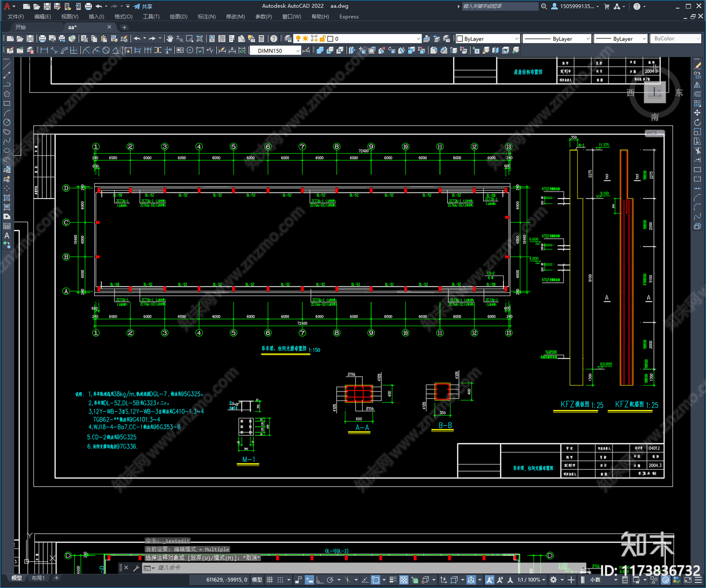
Task: Click the Plot print icon
Action: [x=42, y=39]
